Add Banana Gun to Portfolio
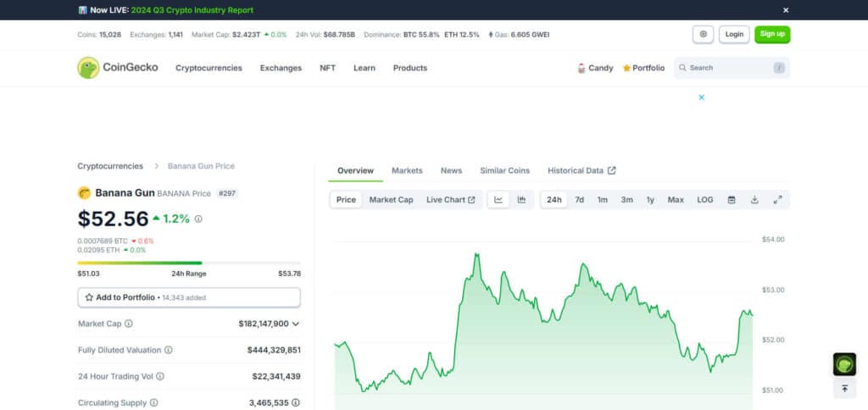The width and height of the screenshot is (868, 410). [189, 297]
